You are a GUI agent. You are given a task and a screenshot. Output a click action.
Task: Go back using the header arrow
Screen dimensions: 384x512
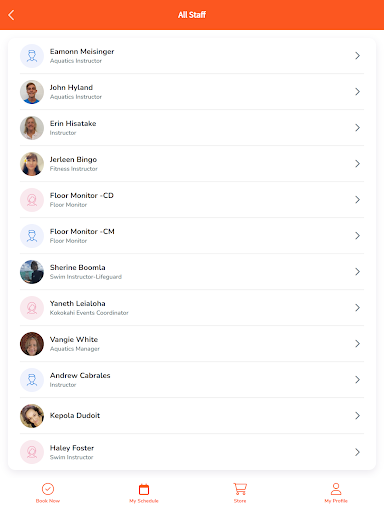11,15
